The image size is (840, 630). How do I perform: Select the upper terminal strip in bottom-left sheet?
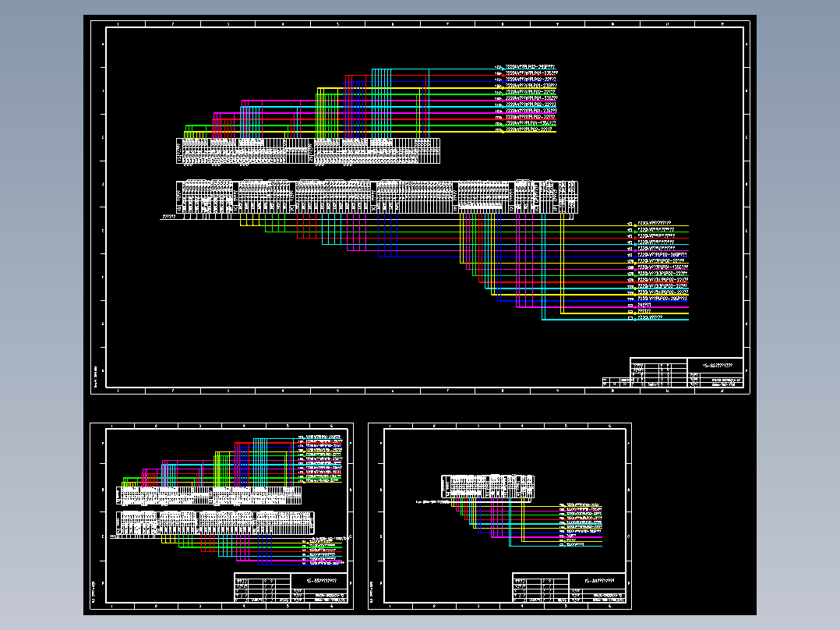[209, 495]
